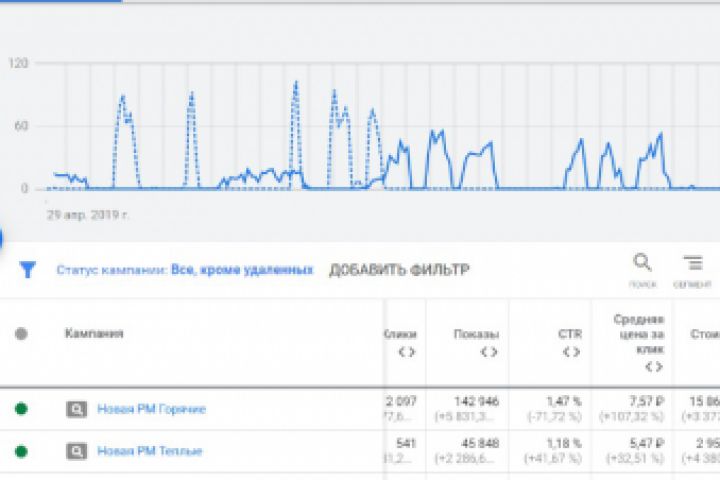Open the Новая РМ Горячие campaign link
Viewport: 720px width, 480px height.
coord(151,408)
